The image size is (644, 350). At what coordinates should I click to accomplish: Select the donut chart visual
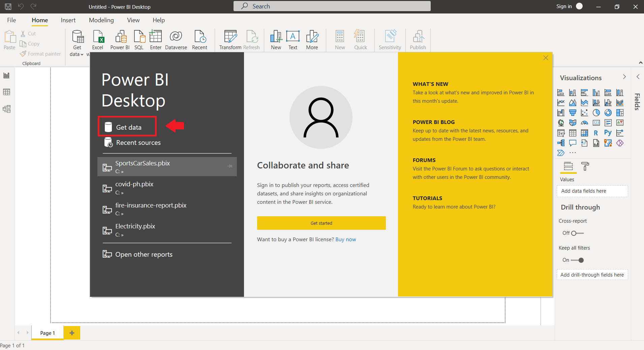point(608,113)
